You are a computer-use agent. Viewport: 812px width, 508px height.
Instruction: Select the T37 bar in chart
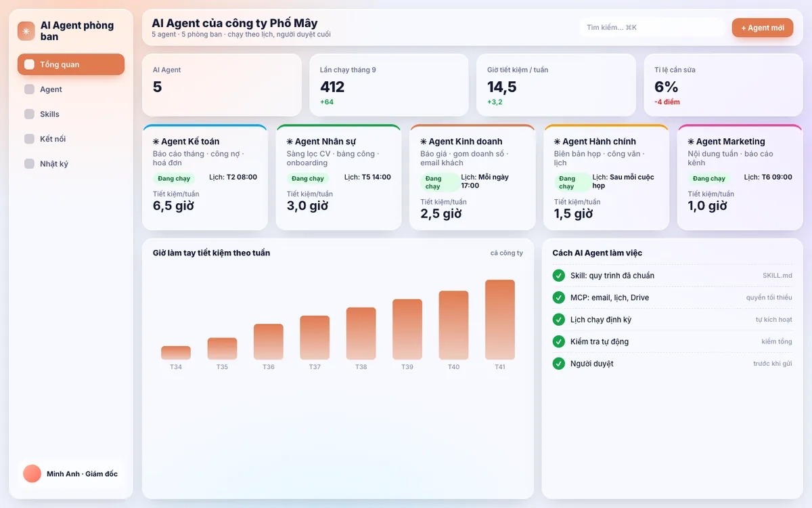(x=315, y=337)
